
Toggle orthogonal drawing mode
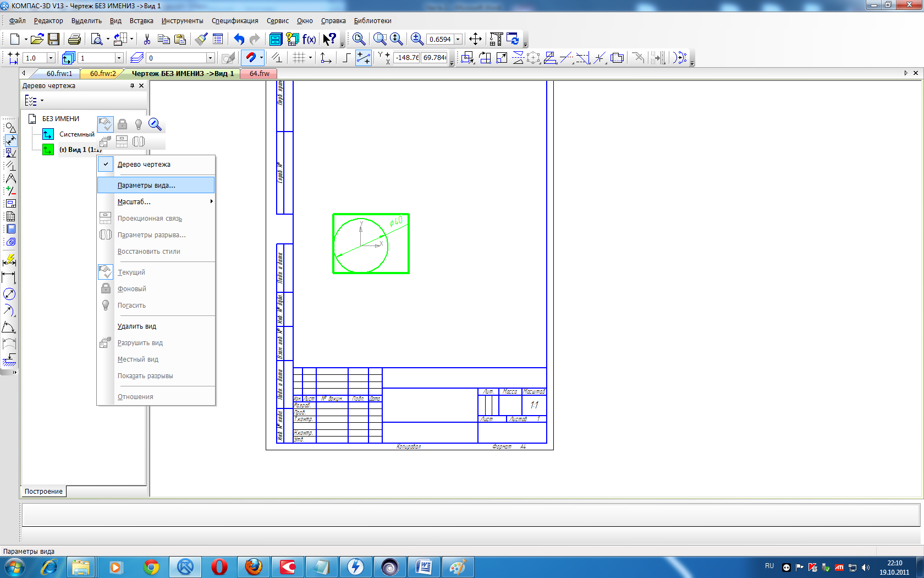346,58
